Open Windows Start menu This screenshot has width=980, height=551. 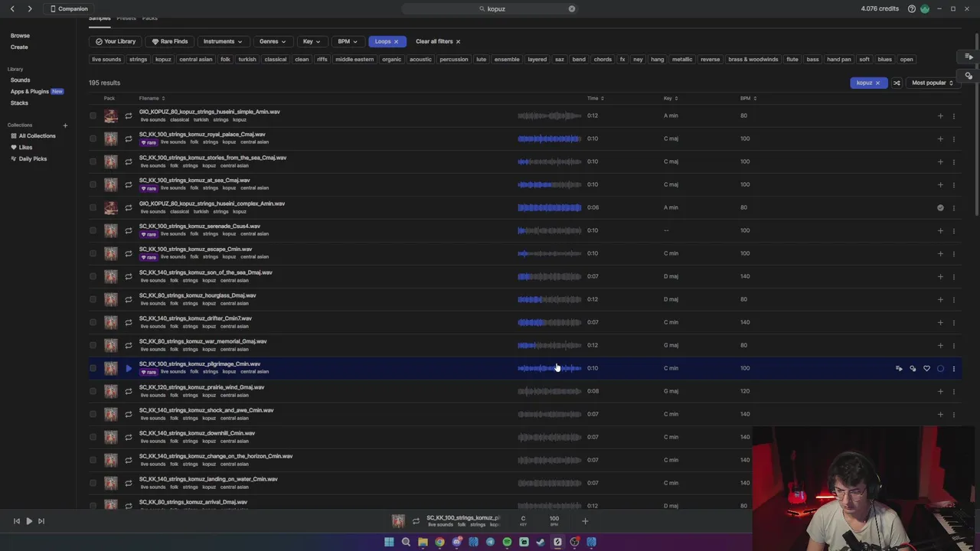[389, 542]
